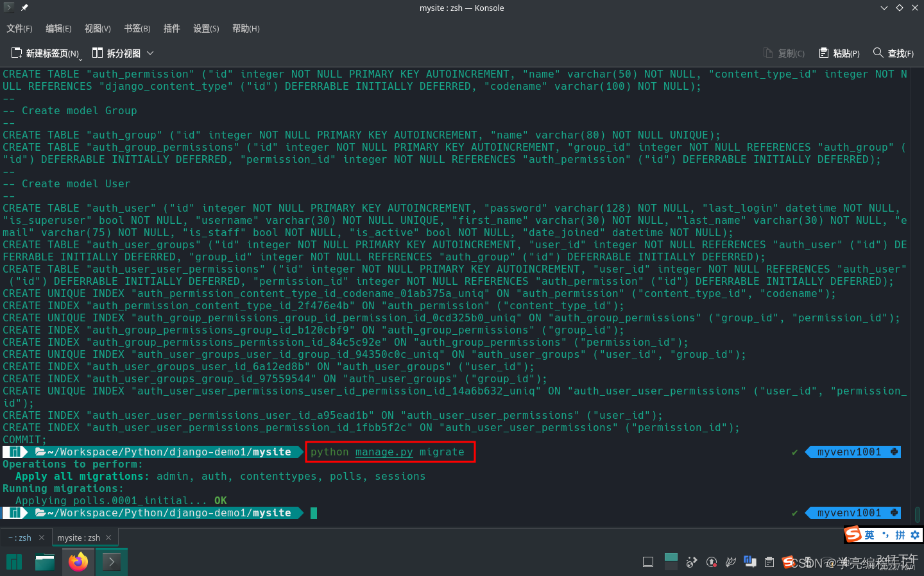Click the 粘贴(P) paste button
Screen dimensions: 924x576
[x=839, y=53]
